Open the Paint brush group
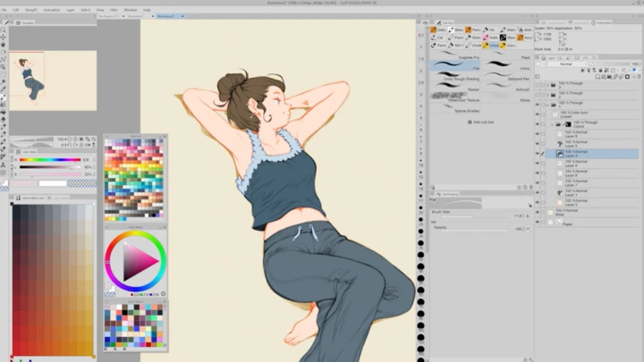 pyautogui.click(x=437, y=46)
